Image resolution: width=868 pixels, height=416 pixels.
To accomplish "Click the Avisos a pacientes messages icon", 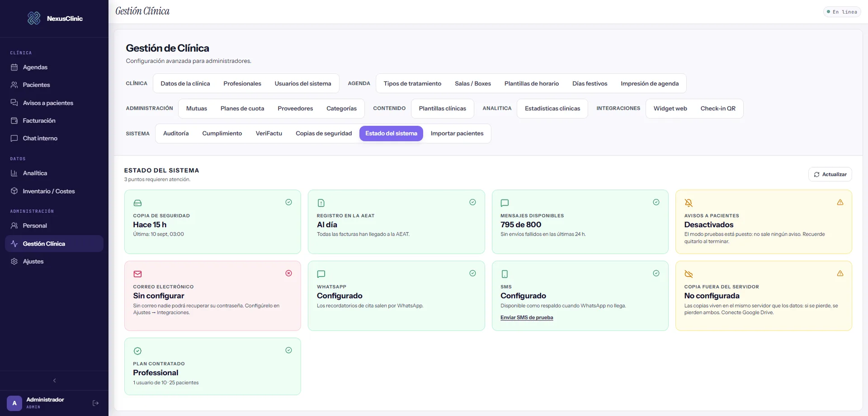I will 14,103.
